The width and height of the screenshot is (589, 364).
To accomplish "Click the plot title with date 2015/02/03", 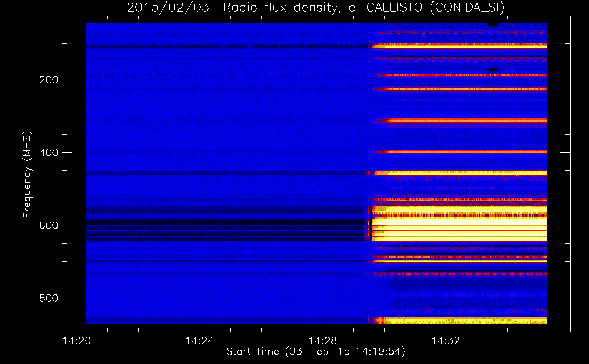I will [316, 7].
